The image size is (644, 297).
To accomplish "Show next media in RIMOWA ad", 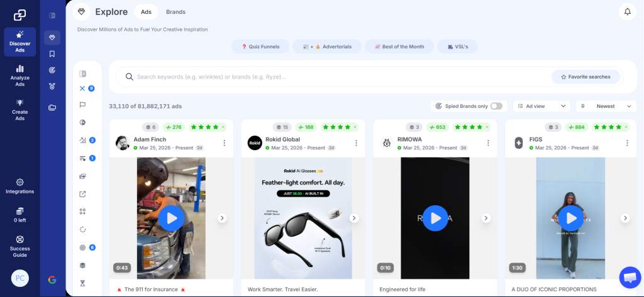I will pos(486,219).
